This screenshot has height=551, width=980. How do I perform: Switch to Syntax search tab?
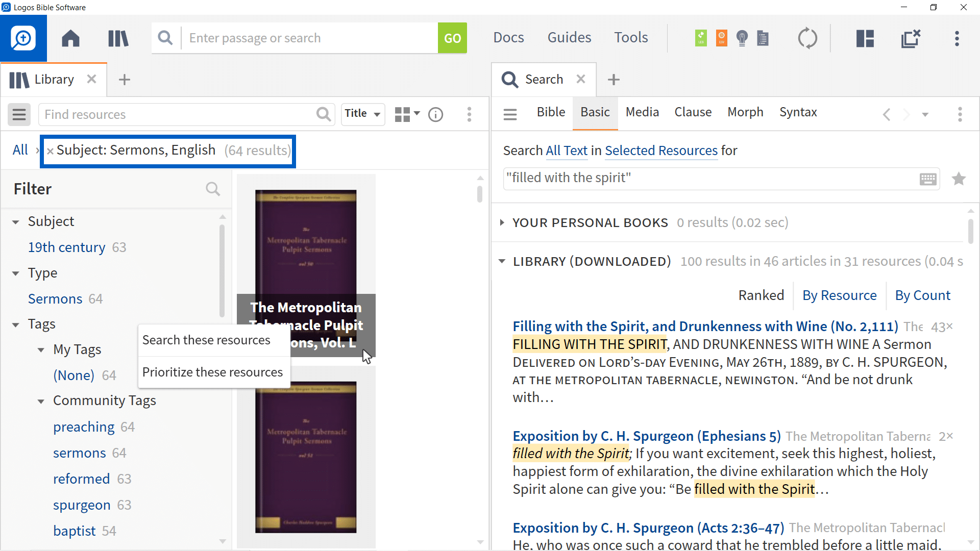pos(798,112)
